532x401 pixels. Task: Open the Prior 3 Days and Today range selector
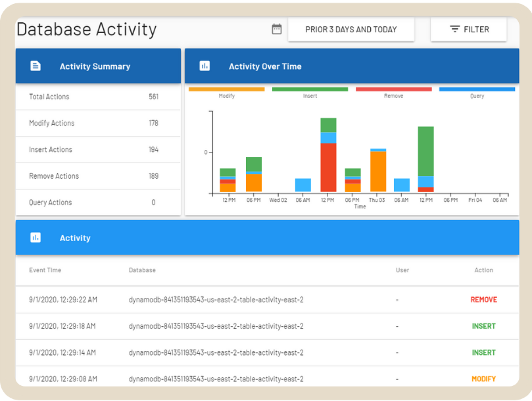point(351,30)
